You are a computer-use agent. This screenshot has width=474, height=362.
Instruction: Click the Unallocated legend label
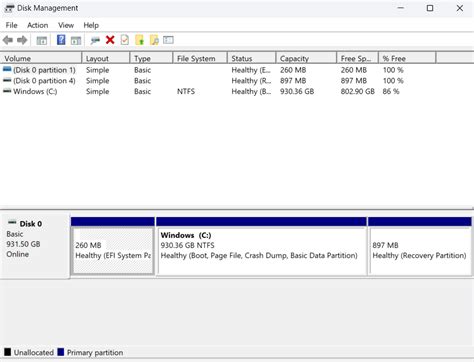click(x=34, y=352)
